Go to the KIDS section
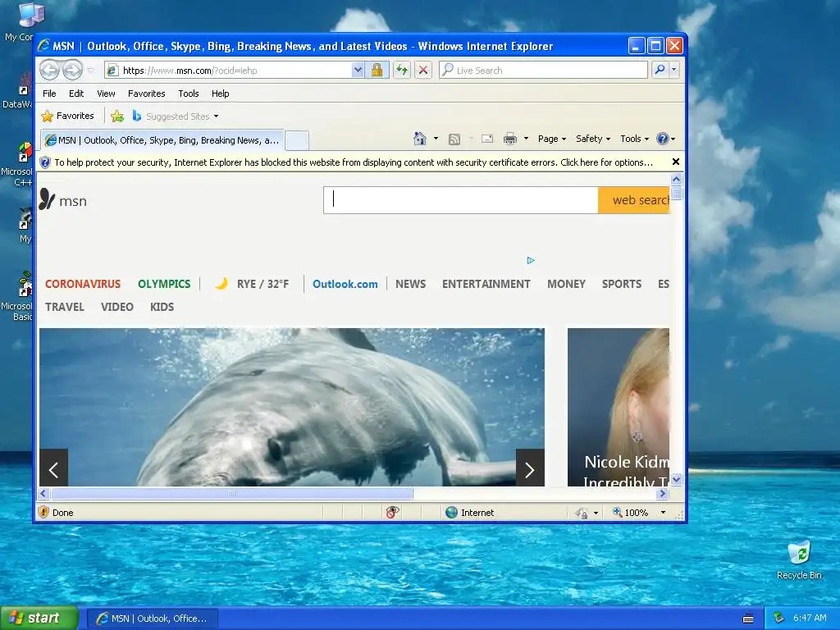This screenshot has width=840, height=630. [162, 307]
